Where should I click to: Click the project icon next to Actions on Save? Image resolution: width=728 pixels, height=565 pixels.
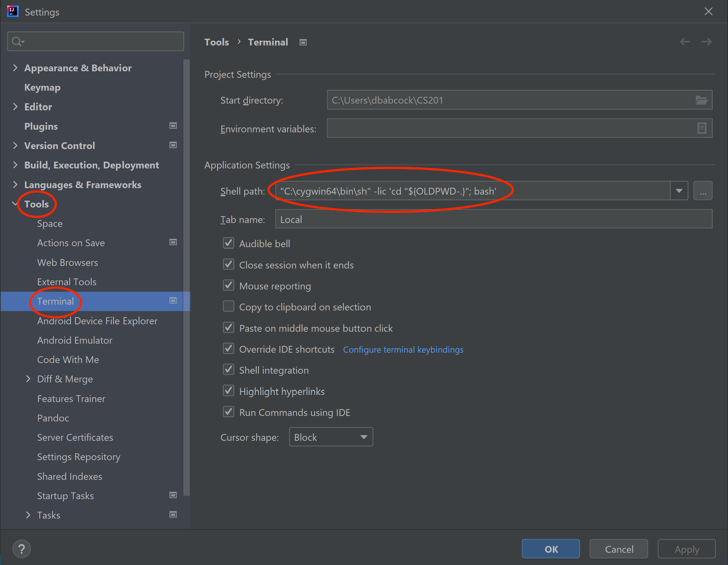[x=173, y=242]
